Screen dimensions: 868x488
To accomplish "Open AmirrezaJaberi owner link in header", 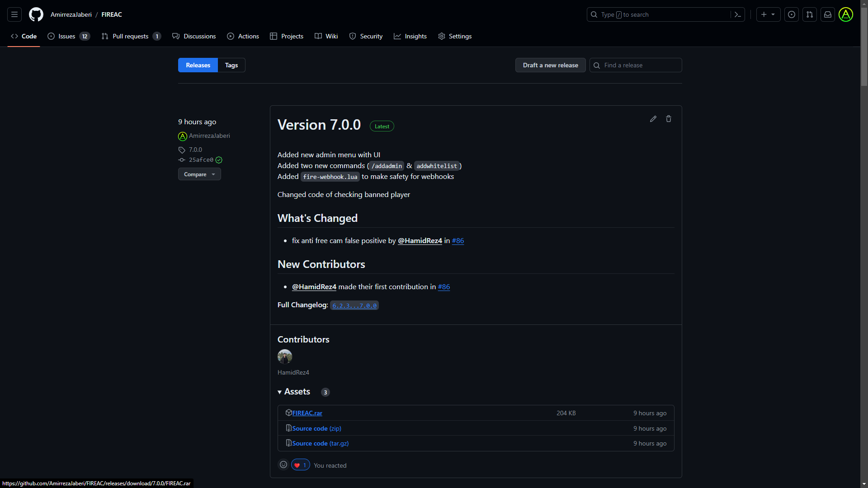I will (71, 14).
